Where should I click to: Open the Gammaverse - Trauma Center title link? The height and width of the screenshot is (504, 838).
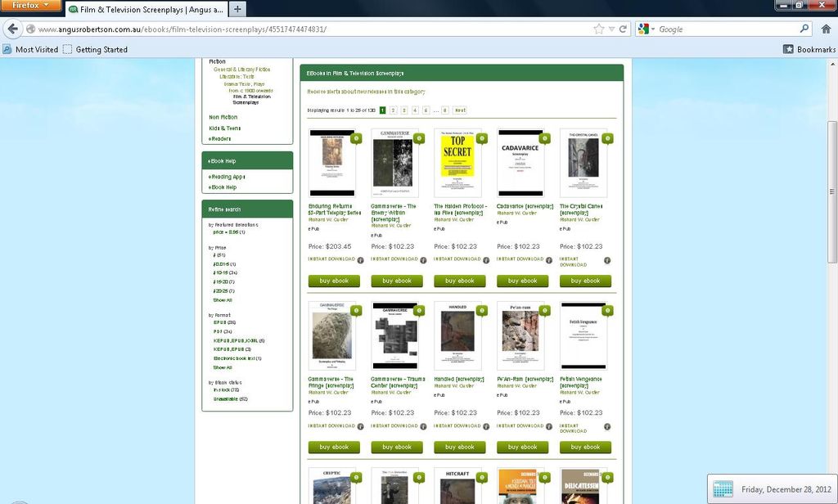pos(399,382)
